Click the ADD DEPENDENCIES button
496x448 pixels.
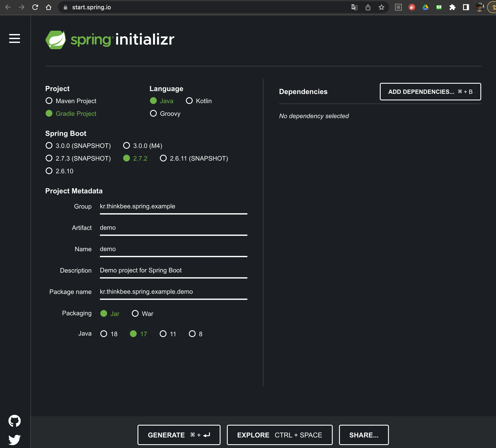430,92
